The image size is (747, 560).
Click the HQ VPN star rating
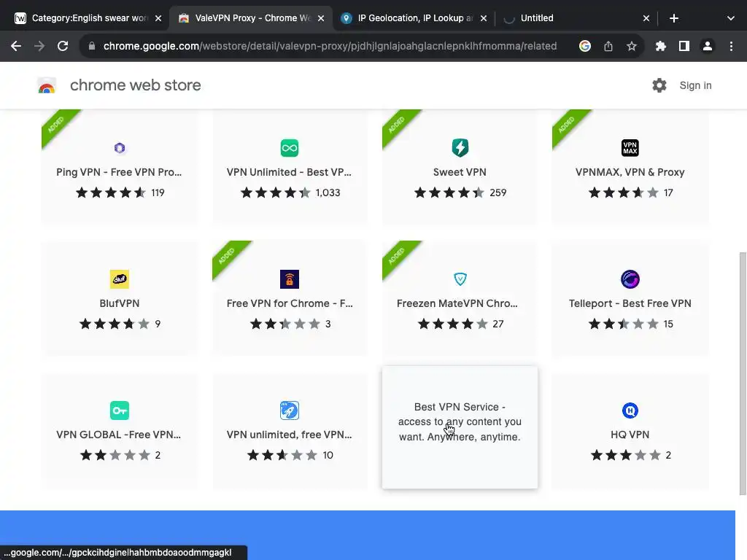click(626, 455)
